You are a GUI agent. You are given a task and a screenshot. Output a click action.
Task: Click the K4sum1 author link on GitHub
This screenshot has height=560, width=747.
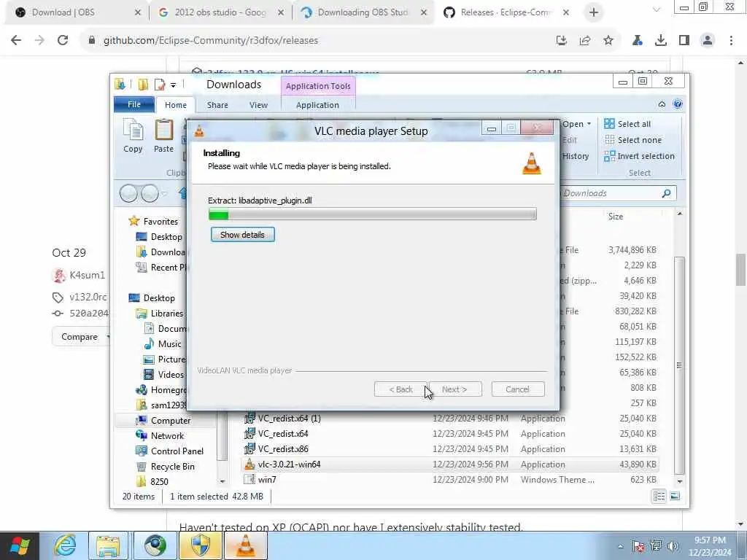click(x=88, y=275)
